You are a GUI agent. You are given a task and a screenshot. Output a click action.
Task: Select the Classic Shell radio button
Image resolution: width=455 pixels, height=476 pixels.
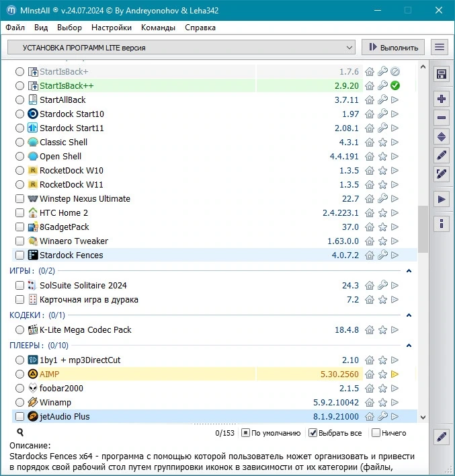tap(19, 142)
